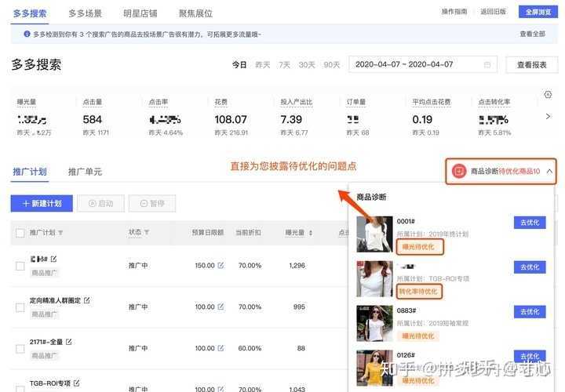Select 30天 time range
Viewport: 565px width, 392px height.
(x=307, y=65)
